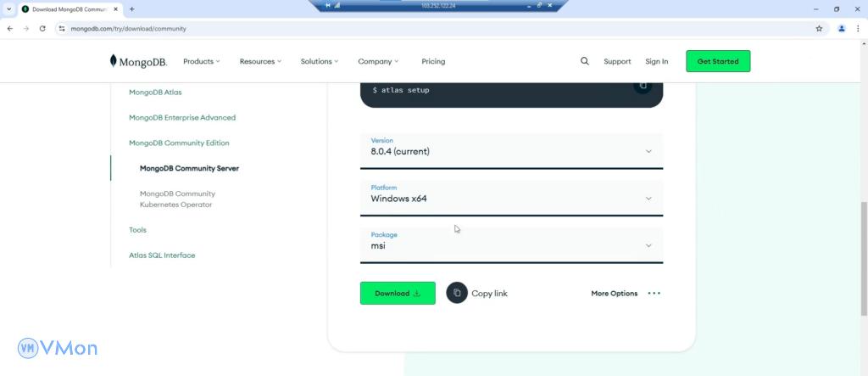Click the MongoDB leaf logo

[114, 61]
